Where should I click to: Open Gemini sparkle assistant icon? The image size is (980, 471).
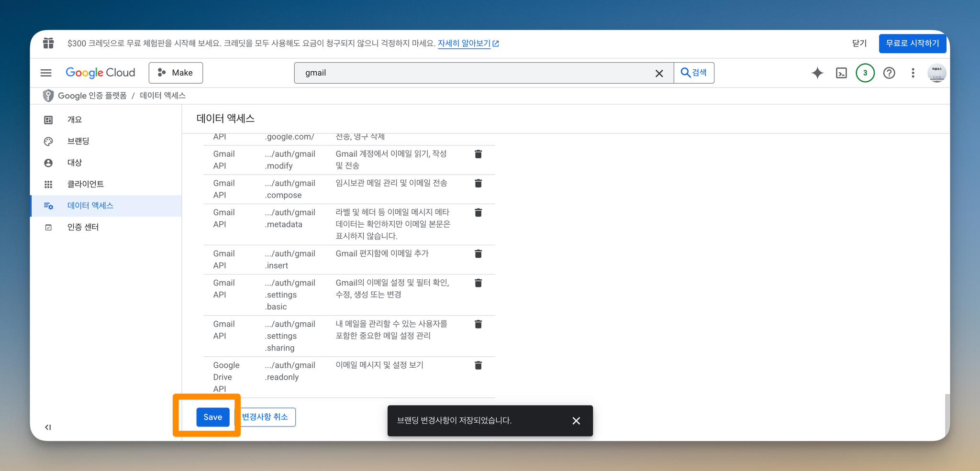pyautogui.click(x=817, y=73)
